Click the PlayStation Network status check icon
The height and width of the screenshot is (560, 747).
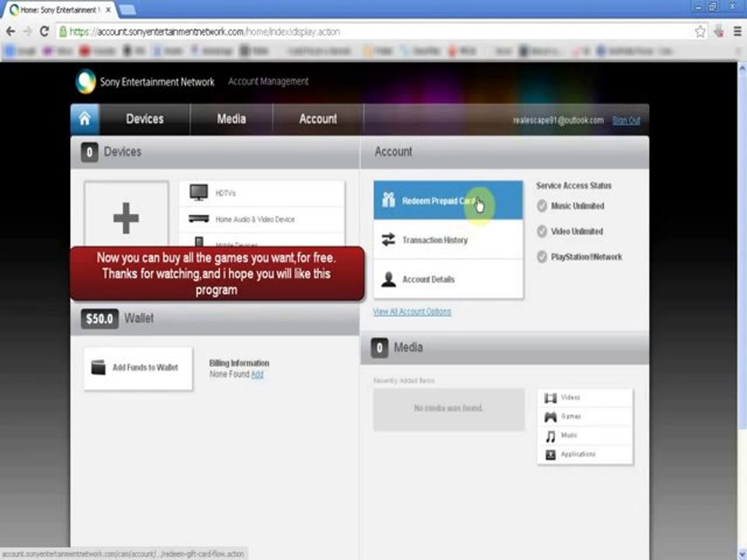coord(542,257)
